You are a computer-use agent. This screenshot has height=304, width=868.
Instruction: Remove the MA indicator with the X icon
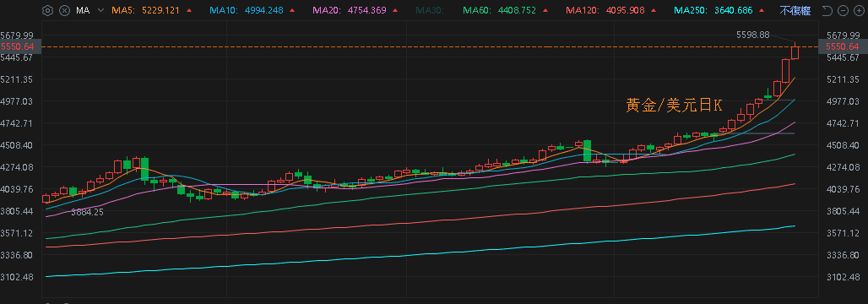(x=65, y=10)
